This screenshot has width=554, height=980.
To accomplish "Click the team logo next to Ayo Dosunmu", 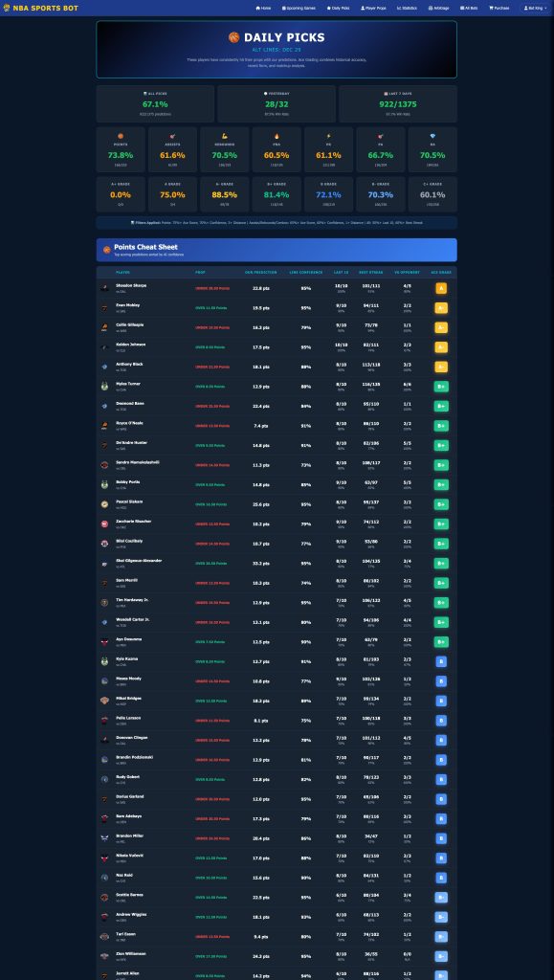I will point(105,642).
